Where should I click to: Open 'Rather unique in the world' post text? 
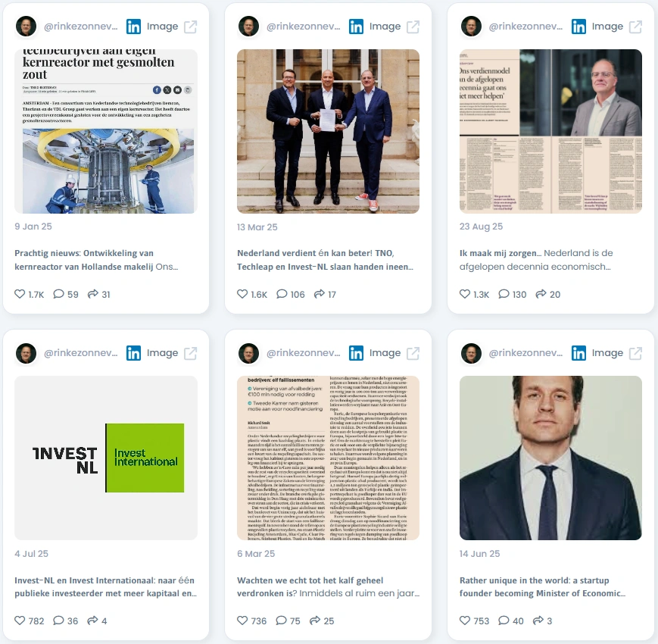542,586
